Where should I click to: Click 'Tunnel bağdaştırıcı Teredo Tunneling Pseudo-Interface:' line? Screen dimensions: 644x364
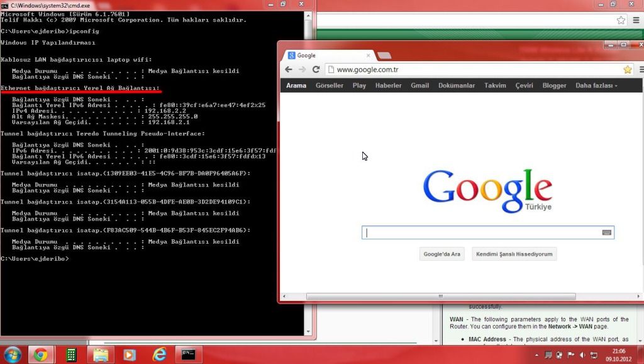pyautogui.click(x=103, y=134)
